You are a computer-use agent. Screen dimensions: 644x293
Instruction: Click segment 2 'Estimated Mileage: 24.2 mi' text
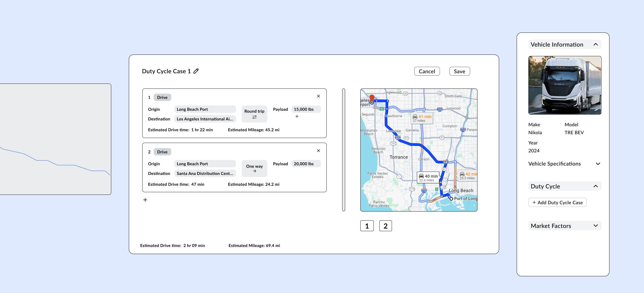[x=254, y=184]
